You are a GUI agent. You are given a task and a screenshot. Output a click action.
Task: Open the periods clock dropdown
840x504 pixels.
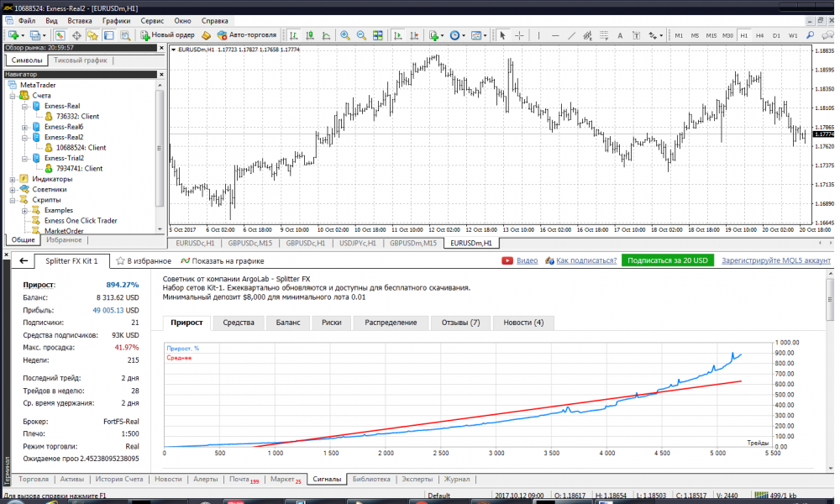[x=464, y=36]
